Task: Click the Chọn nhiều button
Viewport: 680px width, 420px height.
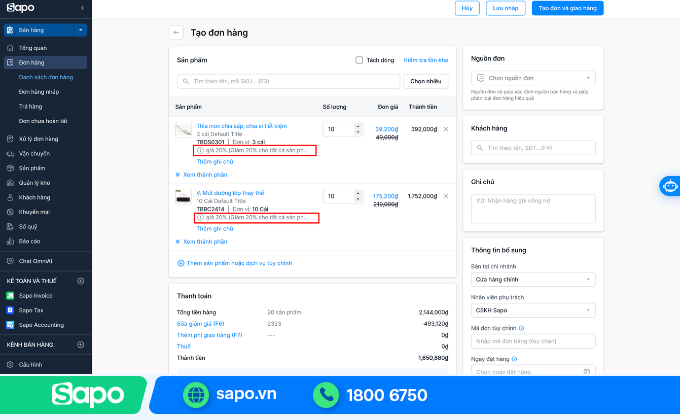Action: 426,81
